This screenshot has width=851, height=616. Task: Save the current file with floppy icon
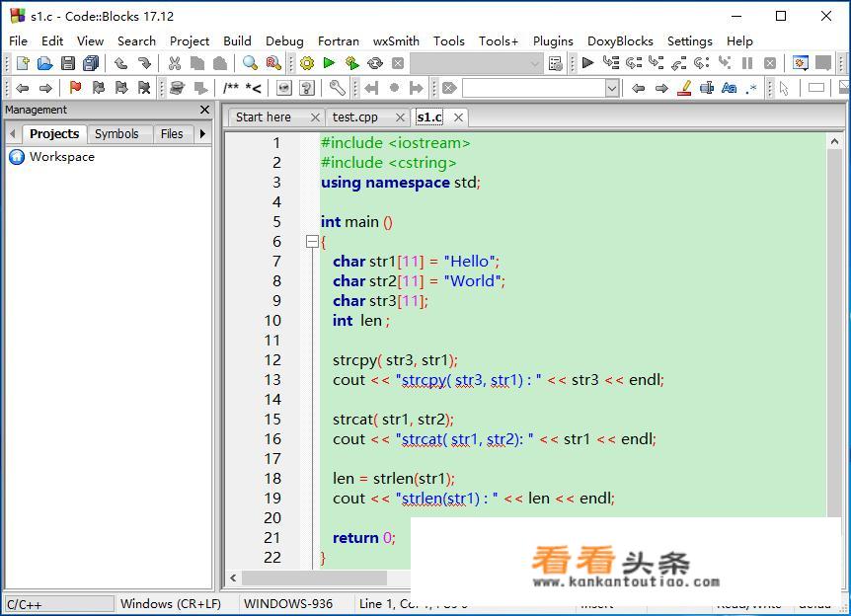(68, 63)
